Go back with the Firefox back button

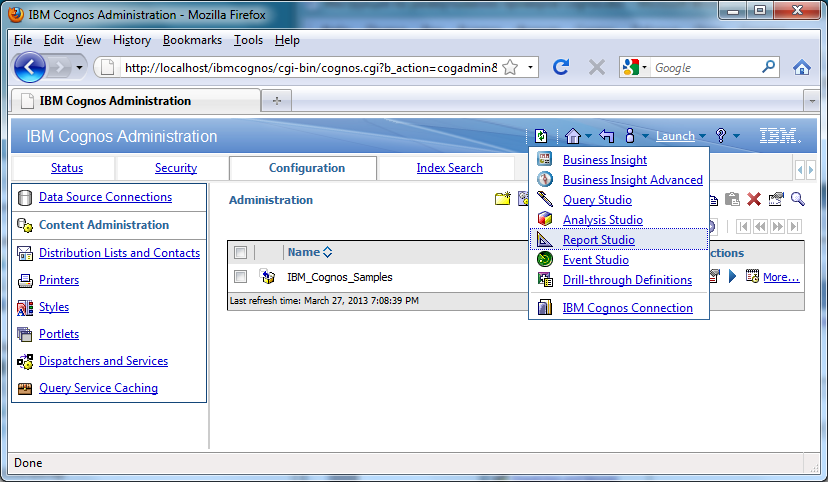30,67
